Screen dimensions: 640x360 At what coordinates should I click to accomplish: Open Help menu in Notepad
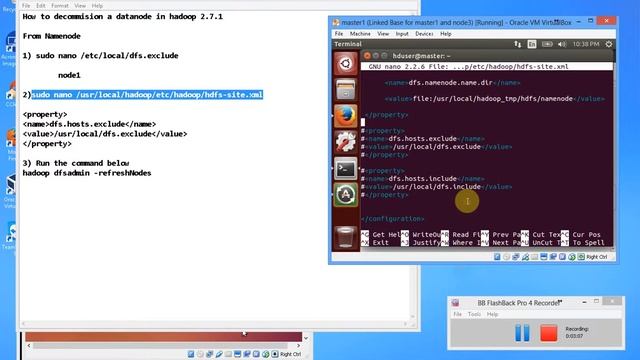coord(97,6)
